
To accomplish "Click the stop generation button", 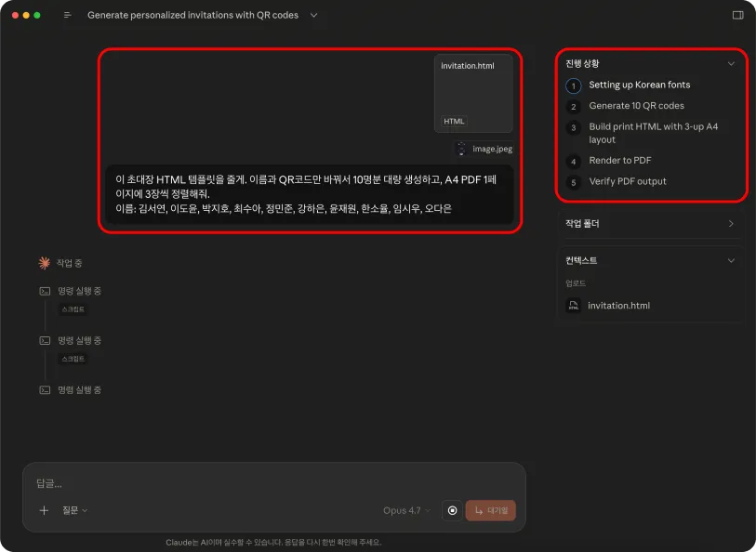I will point(452,510).
